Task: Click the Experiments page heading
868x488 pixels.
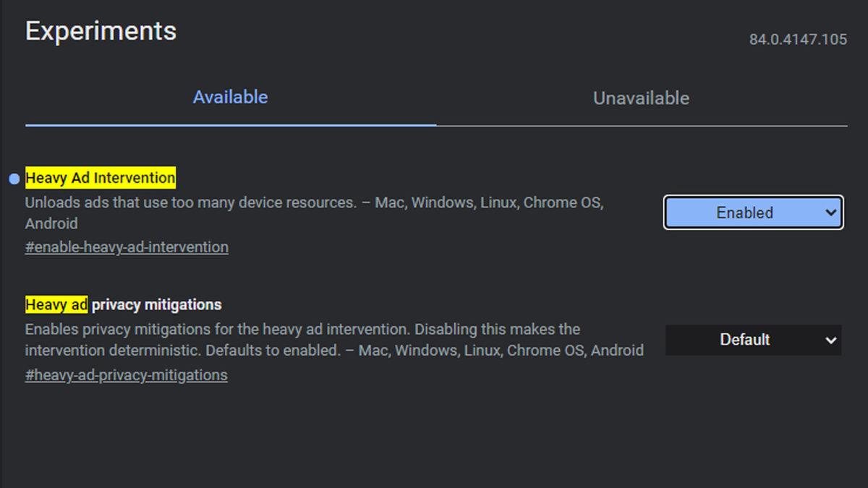Action: pos(101,31)
